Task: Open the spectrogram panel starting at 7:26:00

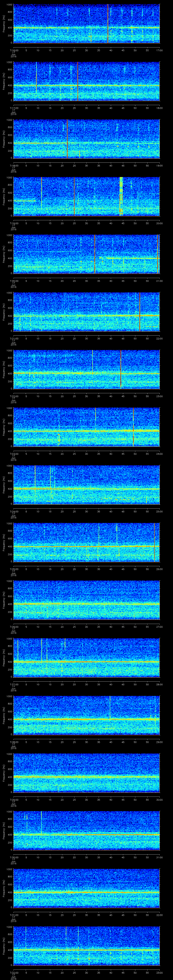Action: click(x=87, y=600)
